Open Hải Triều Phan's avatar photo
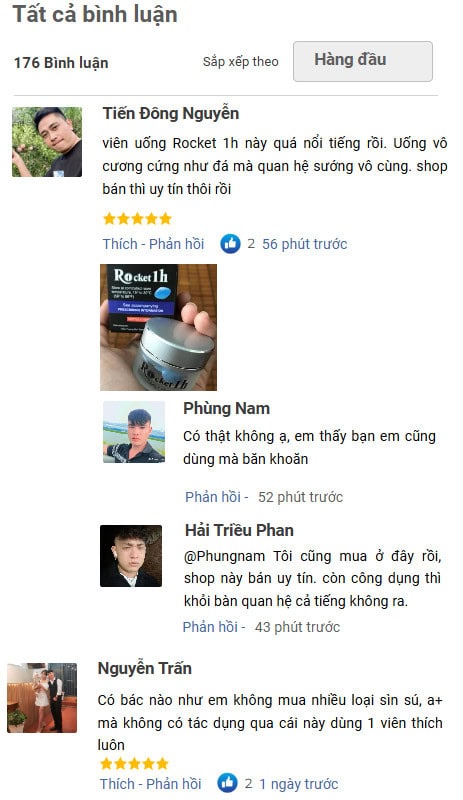This screenshot has height=800, width=463. pyautogui.click(x=131, y=556)
